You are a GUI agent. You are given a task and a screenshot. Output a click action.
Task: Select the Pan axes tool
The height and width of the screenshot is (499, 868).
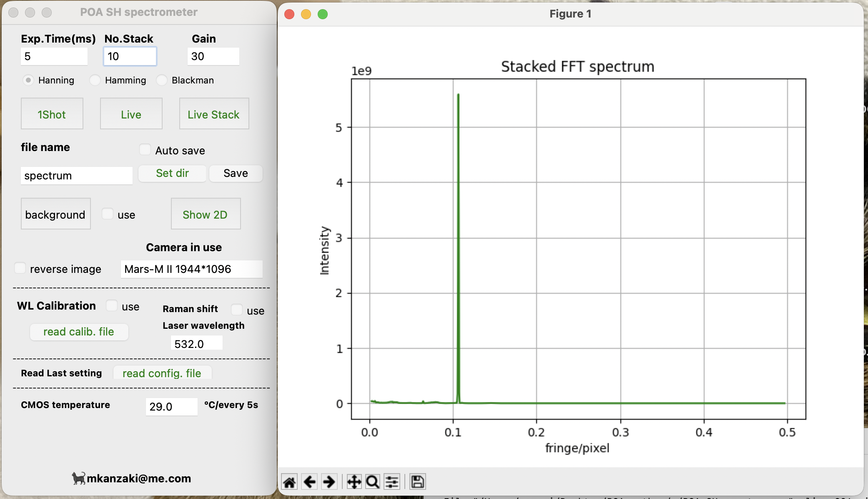tap(354, 482)
